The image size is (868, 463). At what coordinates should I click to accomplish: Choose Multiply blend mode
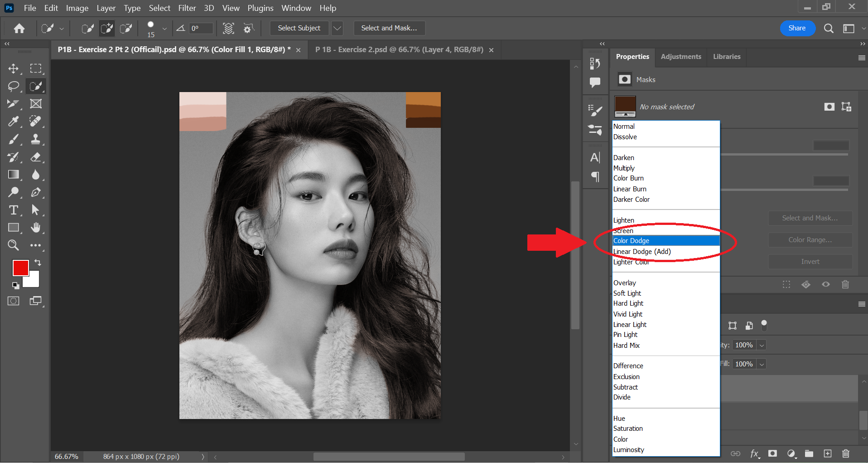666,168
